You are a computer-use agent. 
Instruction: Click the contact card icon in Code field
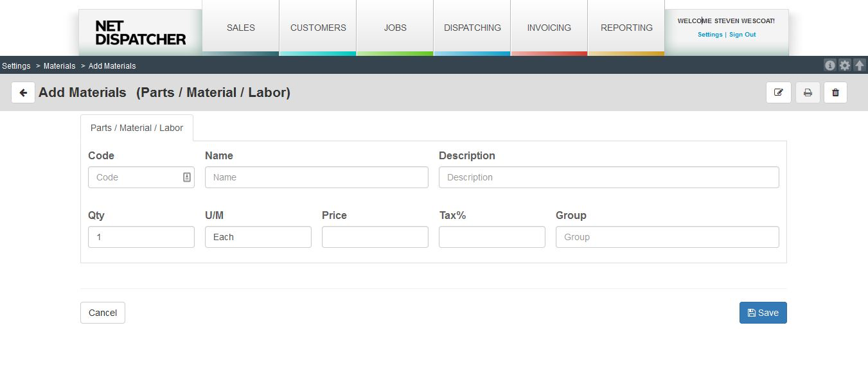pos(187,177)
